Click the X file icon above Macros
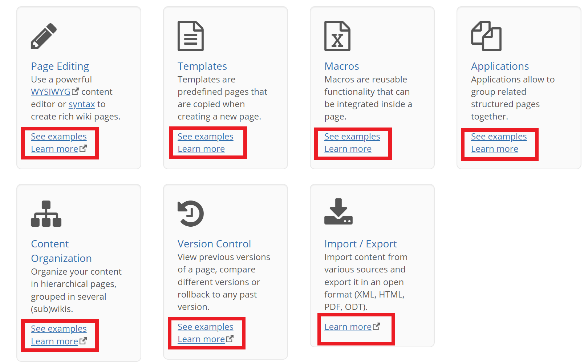Image resolution: width=588 pixels, height=364 pixels. click(x=337, y=36)
